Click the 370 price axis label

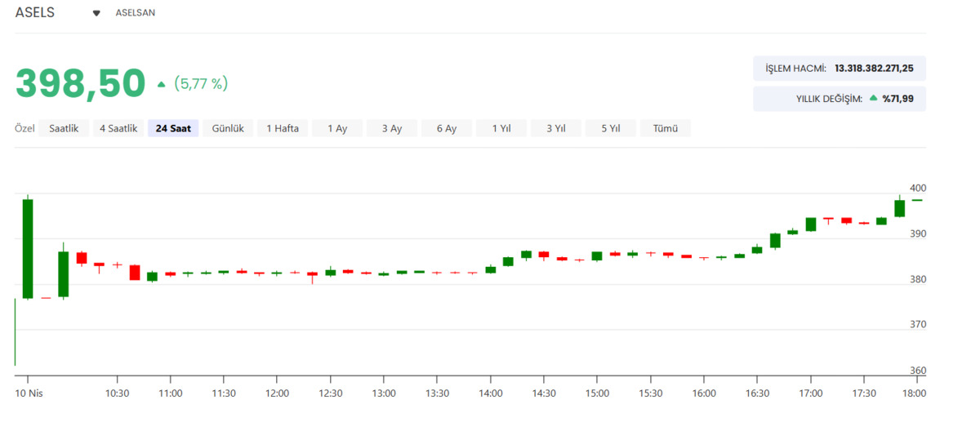pyautogui.click(x=918, y=325)
